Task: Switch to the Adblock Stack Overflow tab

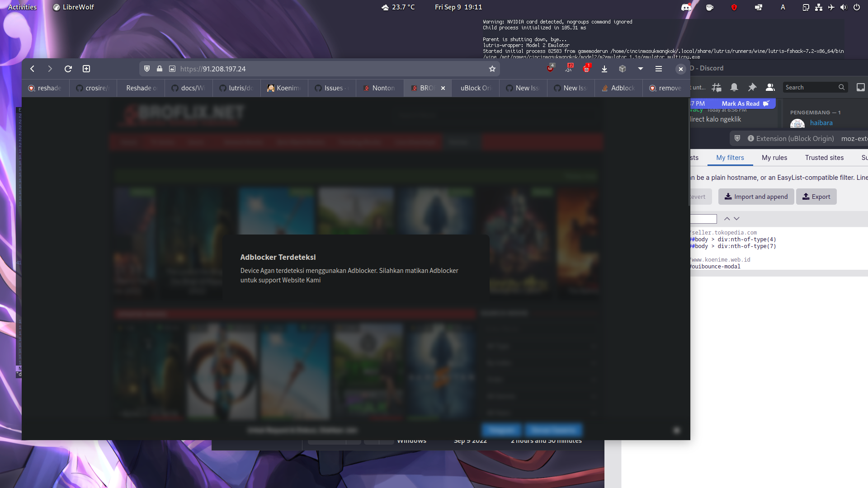Action: point(618,88)
